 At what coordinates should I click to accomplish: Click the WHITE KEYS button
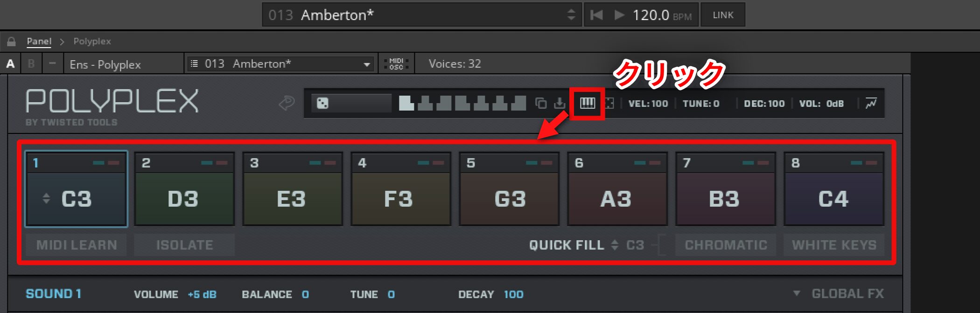pos(834,245)
